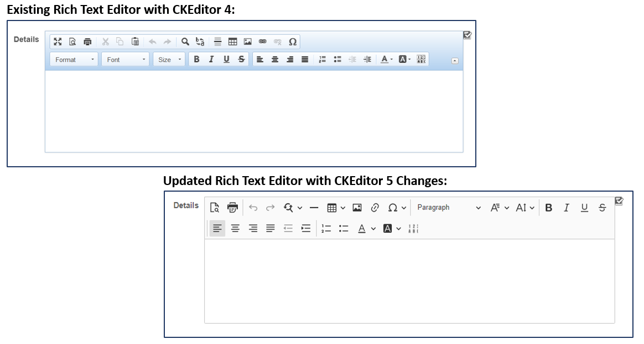Click inside CKEditor 4 text area
This screenshot has height=344, width=644.
[x=255, y=111]
